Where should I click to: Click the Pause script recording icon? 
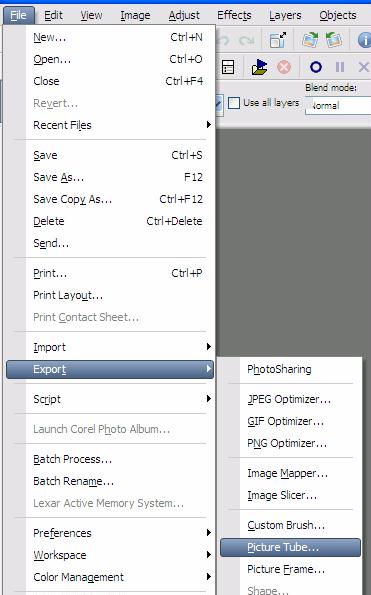[340, 67]
